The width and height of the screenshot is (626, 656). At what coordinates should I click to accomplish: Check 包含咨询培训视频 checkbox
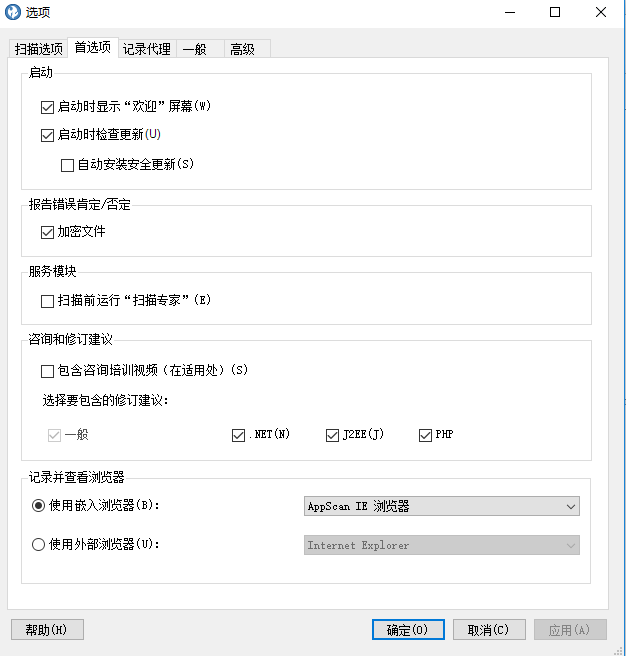tap(47, 371)
